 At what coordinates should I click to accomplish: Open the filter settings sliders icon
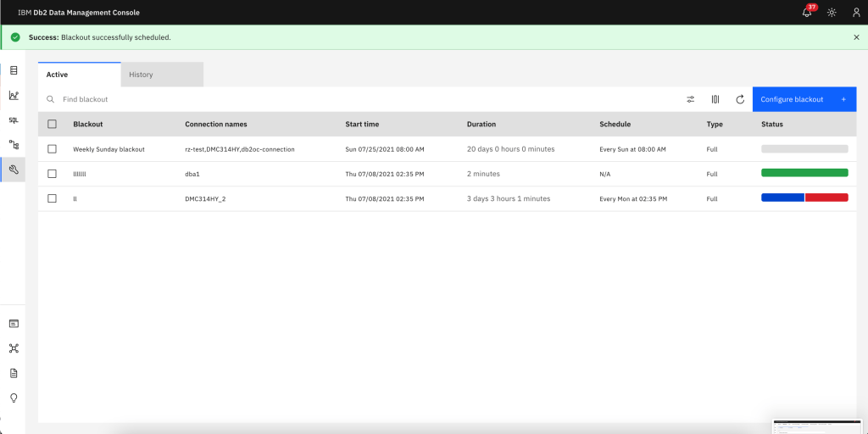(x=691, y=99)
